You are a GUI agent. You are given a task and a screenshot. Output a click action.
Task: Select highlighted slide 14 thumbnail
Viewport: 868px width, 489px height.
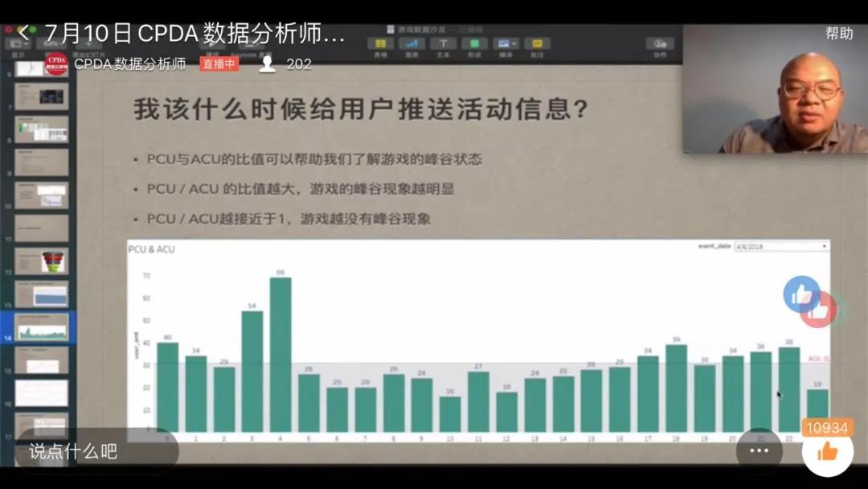42,327
